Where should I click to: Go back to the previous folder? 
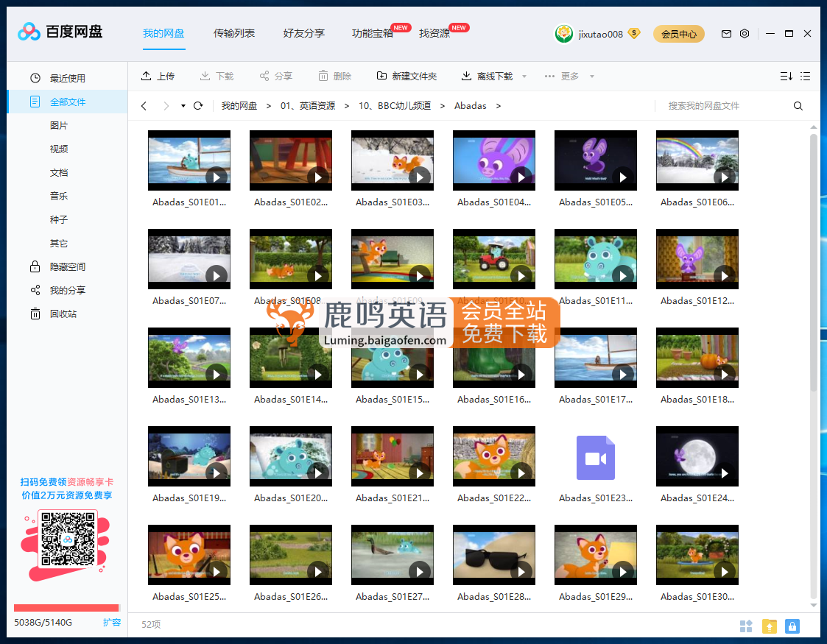pyautogui.click(x=144, y=106)
